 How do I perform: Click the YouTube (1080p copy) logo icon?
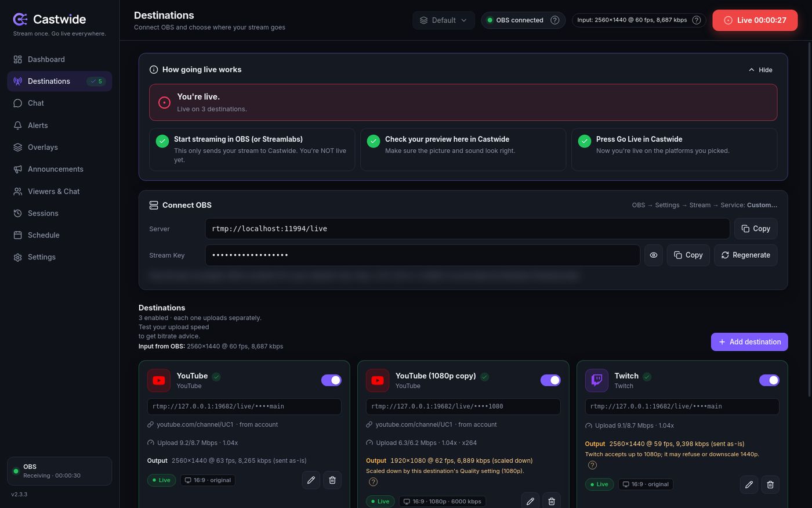[x=378, y=380]
